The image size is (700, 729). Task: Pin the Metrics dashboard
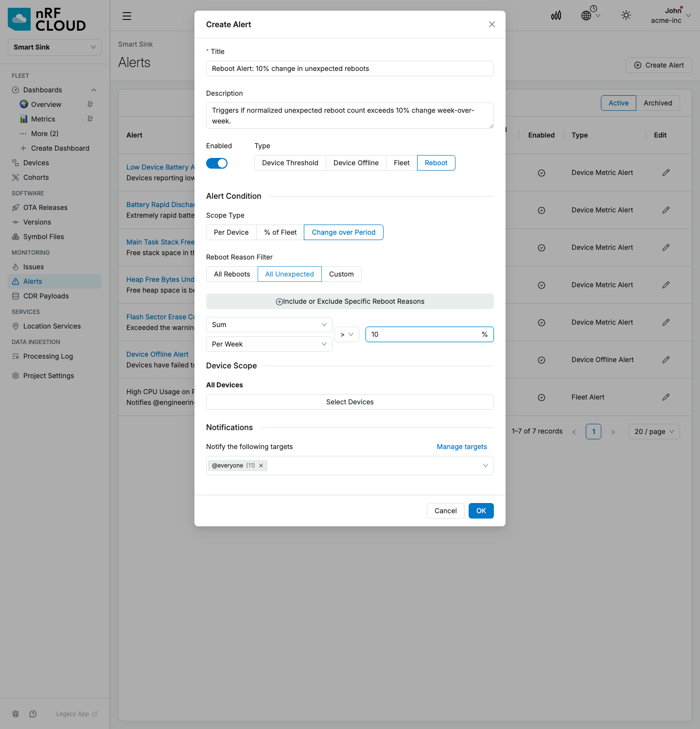click(x=90, y=119)
